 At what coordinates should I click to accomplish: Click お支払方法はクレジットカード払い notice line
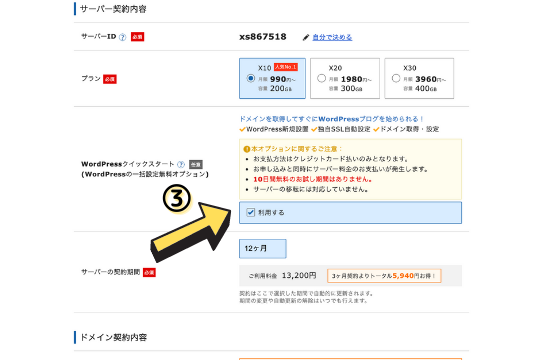(331, 159)
